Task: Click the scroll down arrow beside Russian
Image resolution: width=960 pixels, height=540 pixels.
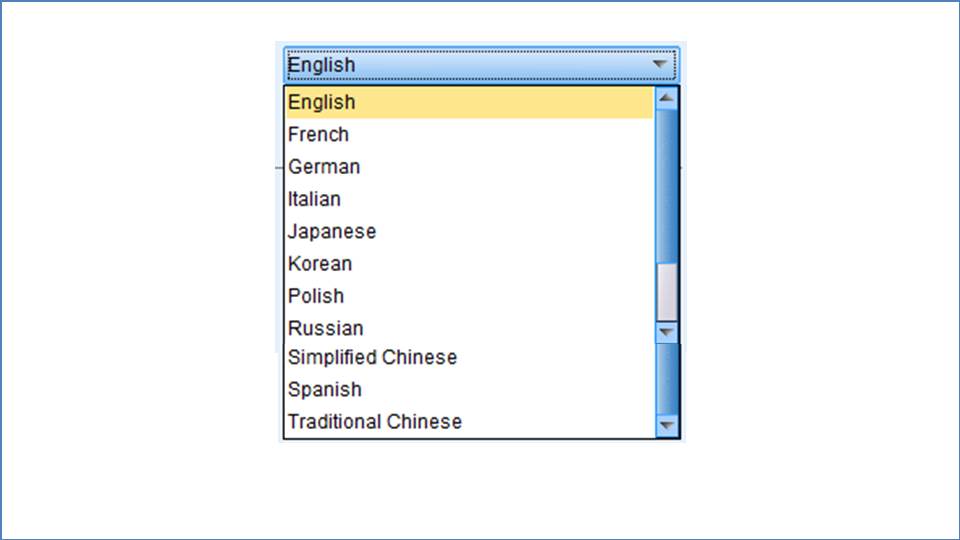Action: 667,332
